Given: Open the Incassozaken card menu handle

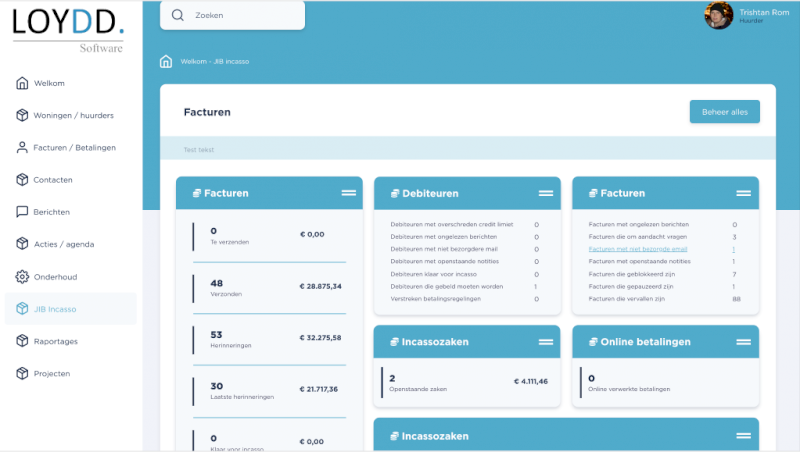Looking at the screenshot, I should pyautogui.click(x=546, y=341).
